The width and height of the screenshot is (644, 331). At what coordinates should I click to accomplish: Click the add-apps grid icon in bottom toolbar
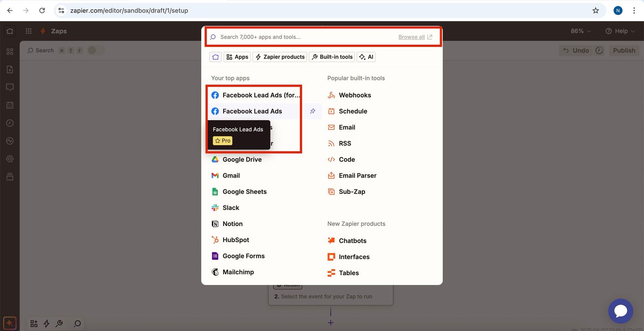click(x=34, y=324)
